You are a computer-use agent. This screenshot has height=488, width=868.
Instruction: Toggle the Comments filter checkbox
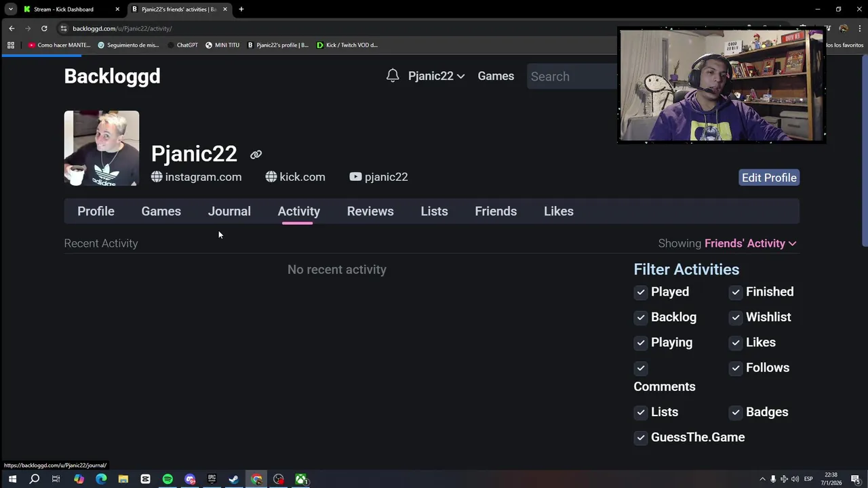pyautogui.click(x=641, y=368)
